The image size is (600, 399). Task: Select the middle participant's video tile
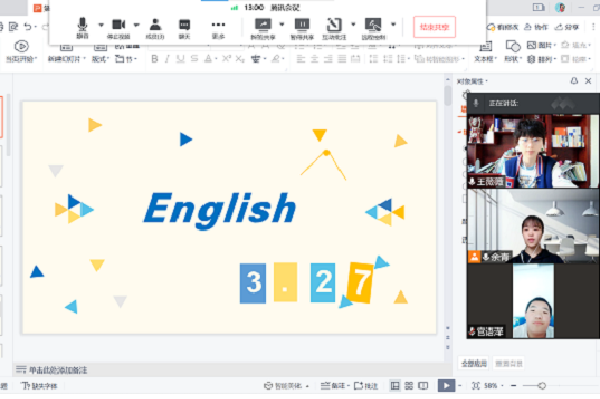[533, 226]
